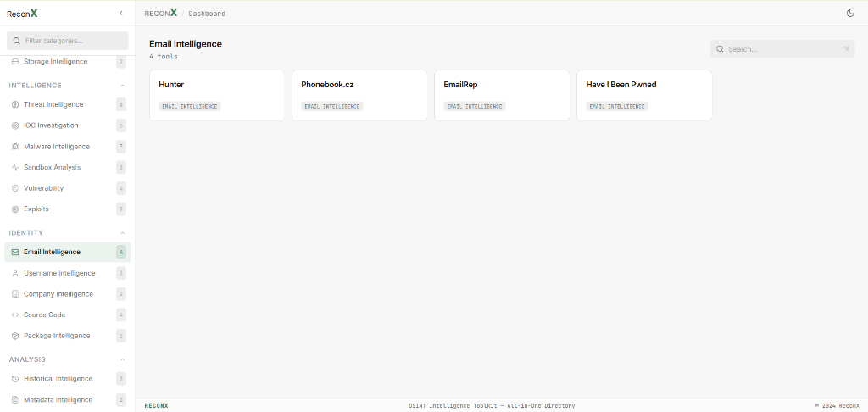Click the Threat Intelligence shield icon

(15, 104)
